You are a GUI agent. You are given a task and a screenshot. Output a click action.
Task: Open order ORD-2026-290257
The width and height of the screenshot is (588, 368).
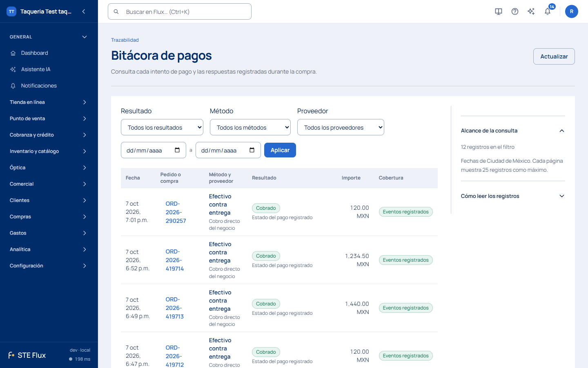coord(176,212)
